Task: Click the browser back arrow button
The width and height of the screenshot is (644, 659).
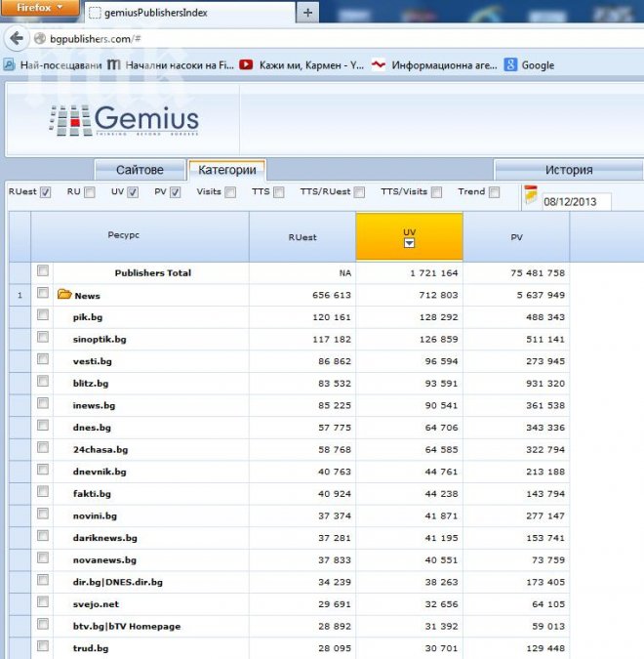Action: click(x=16, y=38)
